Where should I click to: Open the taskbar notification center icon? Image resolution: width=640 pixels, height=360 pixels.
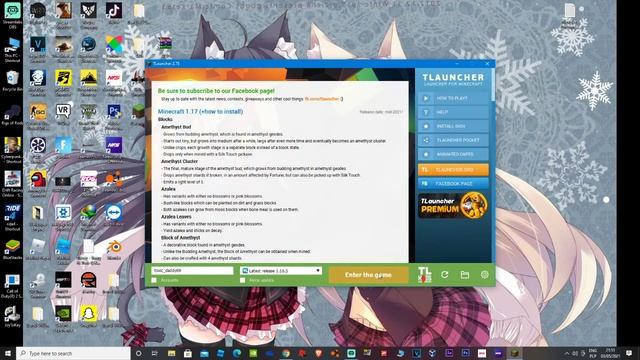[x=629, y=353]
